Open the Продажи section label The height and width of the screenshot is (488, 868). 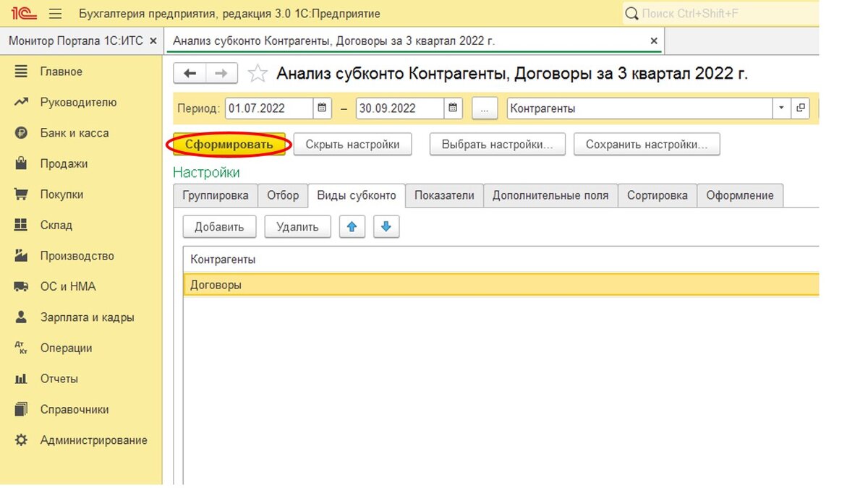pos(64,164)
